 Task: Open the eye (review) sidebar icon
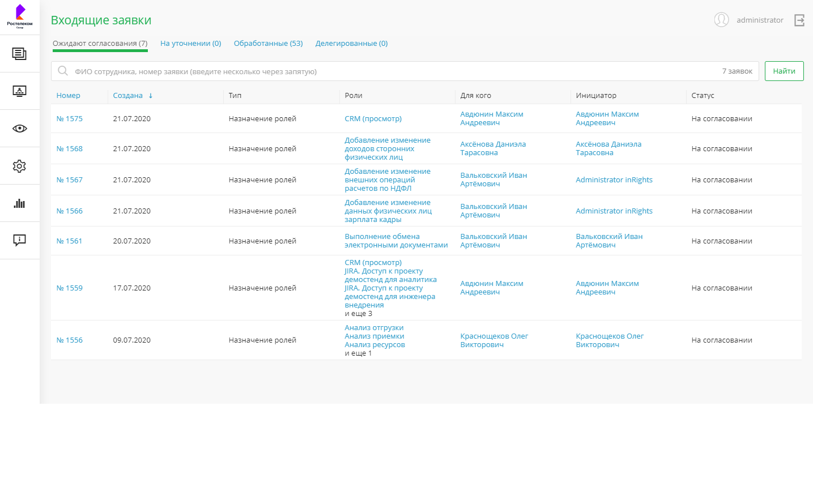19,129
